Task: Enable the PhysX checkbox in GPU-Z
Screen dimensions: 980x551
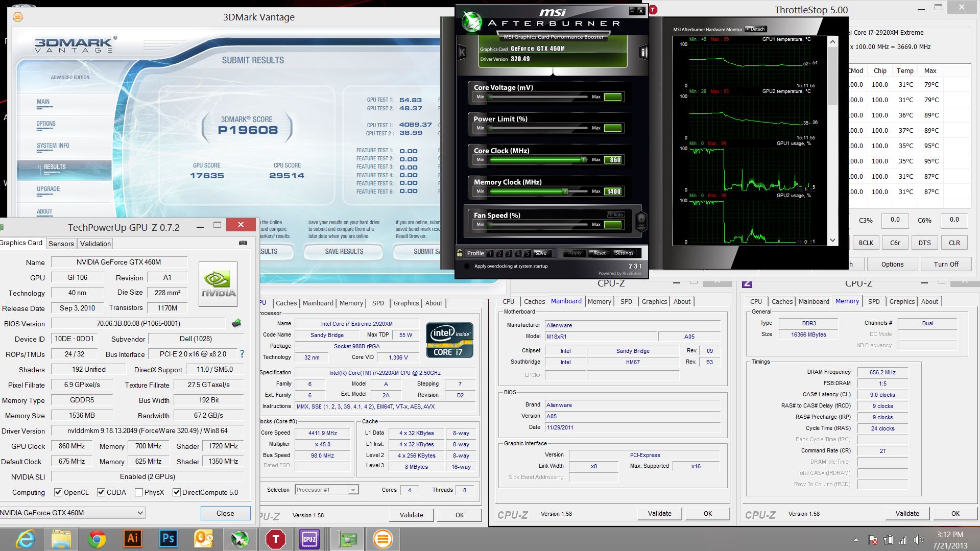Action: (x=139, y=492)
